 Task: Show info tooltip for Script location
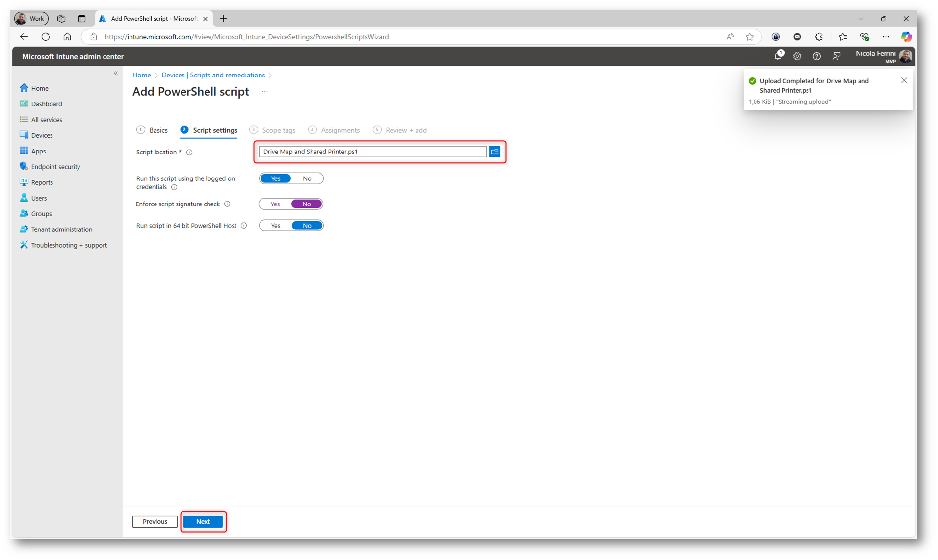point(189,153)
